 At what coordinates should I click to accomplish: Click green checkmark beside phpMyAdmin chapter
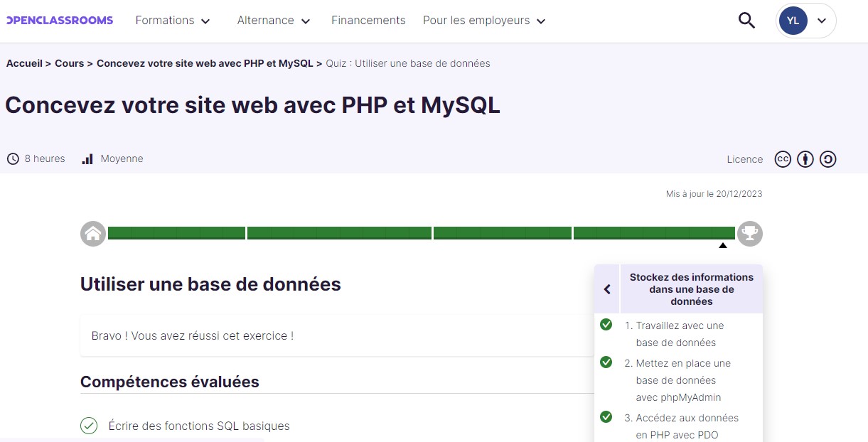click(x=606, y=362)
